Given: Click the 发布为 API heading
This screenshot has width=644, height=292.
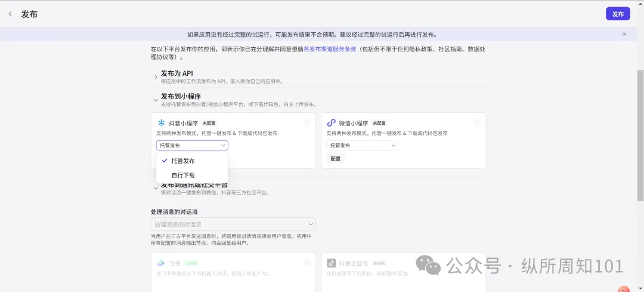Looking at the screenshot, I should 177,73.
